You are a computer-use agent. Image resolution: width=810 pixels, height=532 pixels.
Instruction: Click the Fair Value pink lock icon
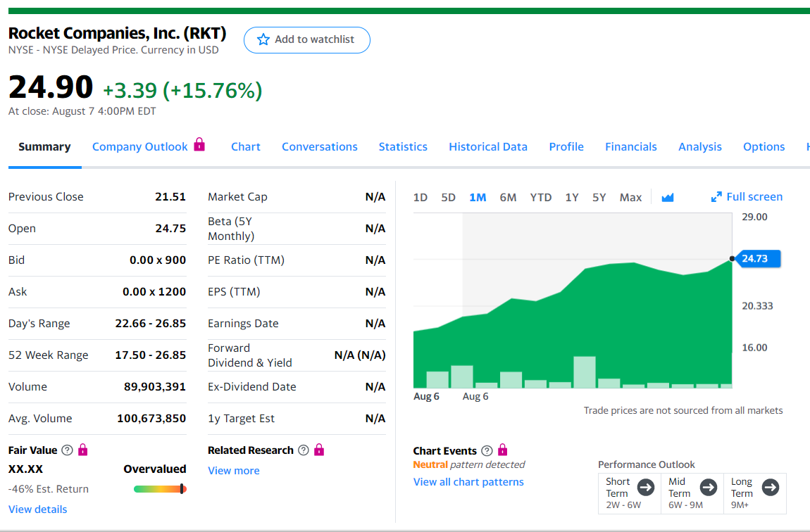[82, 450]
